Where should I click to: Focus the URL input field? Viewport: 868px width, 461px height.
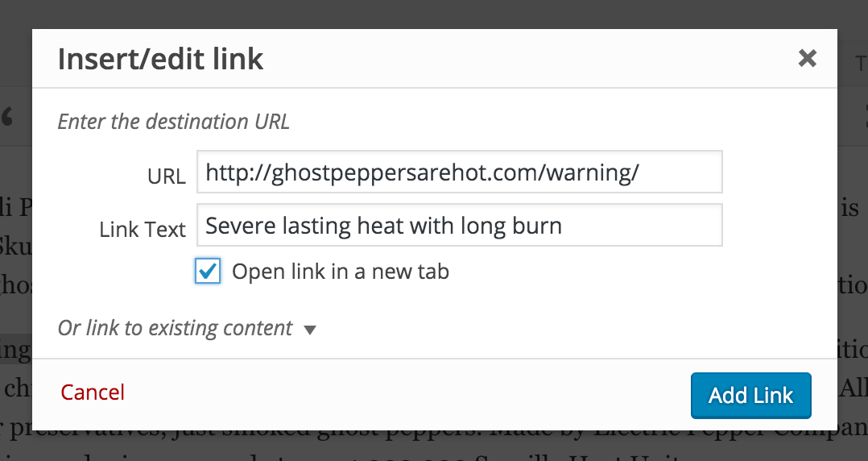(x=460, y=172)
